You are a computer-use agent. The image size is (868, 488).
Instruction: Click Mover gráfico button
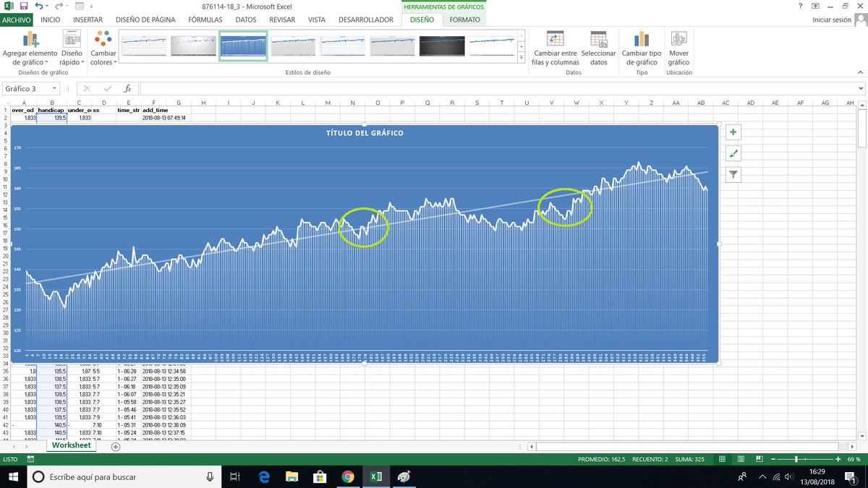(x=678, y=48)
